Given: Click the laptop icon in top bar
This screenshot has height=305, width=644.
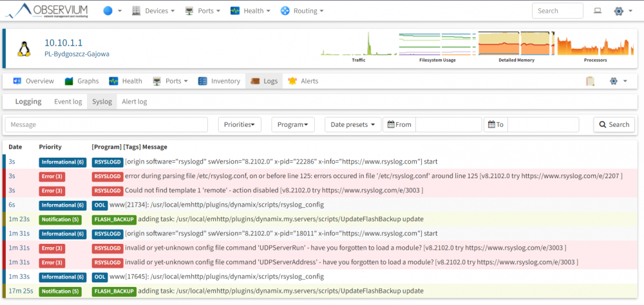Looking at the screenshot, I should [x=598, y=11].
